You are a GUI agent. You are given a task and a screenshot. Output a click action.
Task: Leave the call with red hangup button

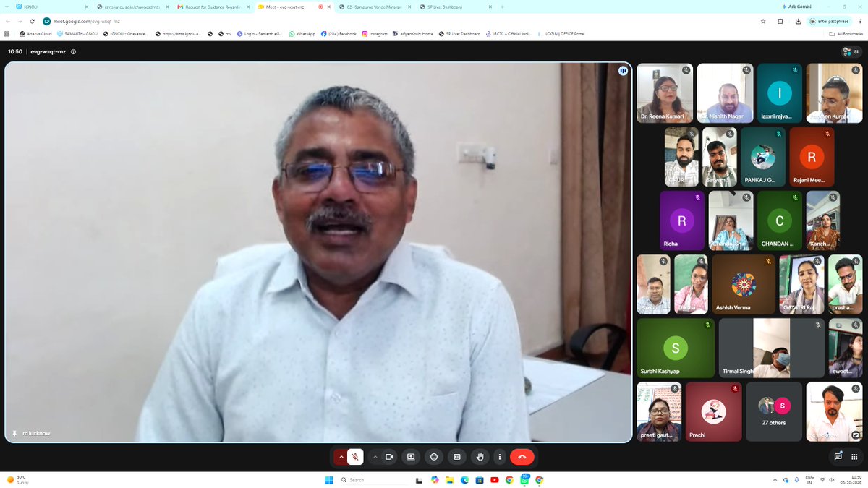(522, 457)
